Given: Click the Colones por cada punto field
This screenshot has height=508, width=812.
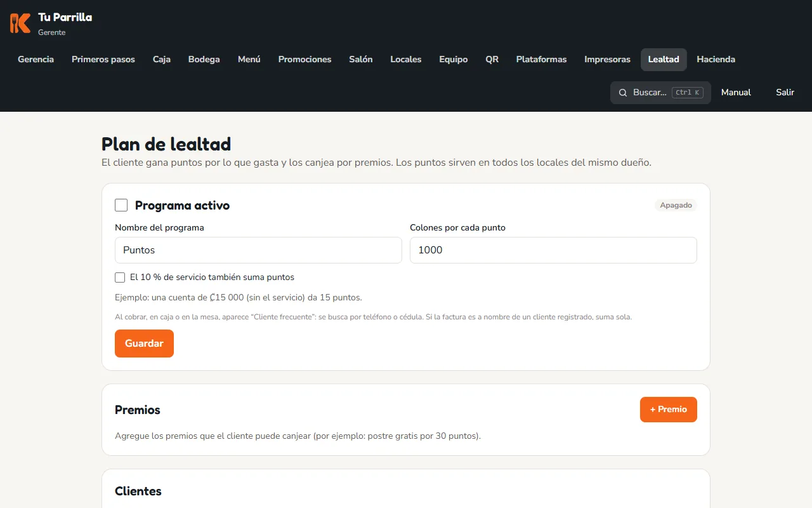Looking at the screenshot, I should (x=553, y=250).
